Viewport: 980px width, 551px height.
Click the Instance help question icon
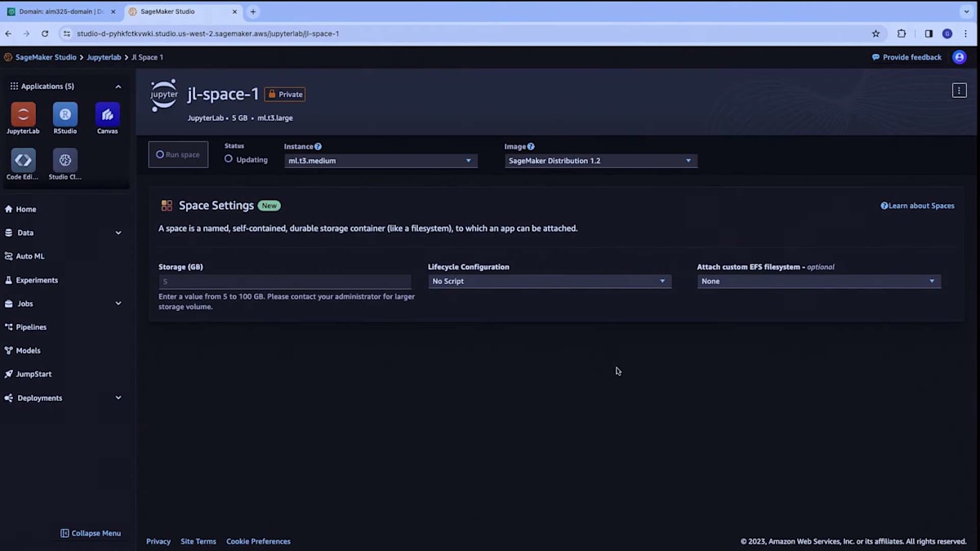[x=318, y=147]
